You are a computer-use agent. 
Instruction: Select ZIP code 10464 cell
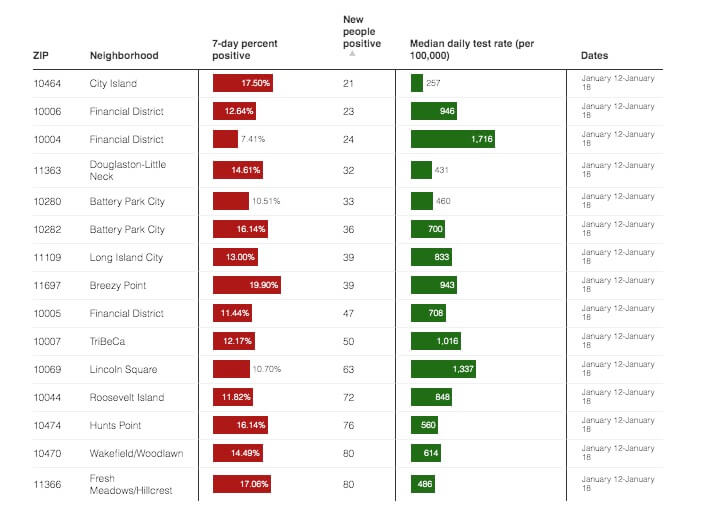coord(48,83)
